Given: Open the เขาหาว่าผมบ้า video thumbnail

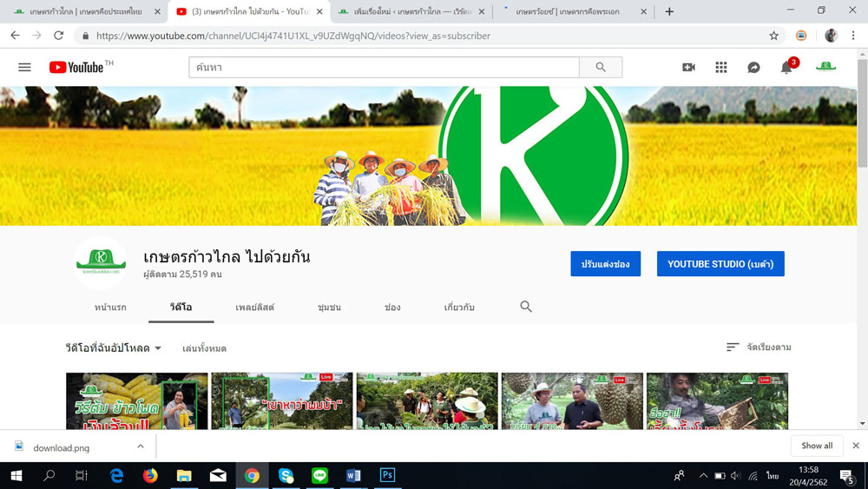Looking at the screenshot, I should pyautogui.click(x=282, y=401).
